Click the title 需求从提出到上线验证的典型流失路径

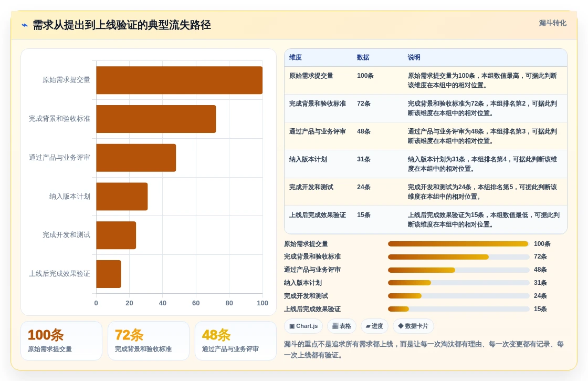[122, 25]
